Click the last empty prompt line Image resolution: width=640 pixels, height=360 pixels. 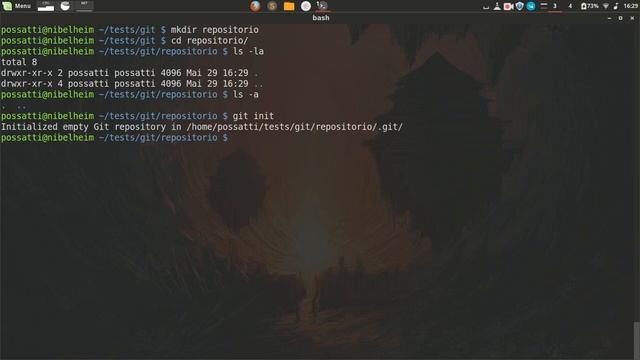[x=115, y=138]
